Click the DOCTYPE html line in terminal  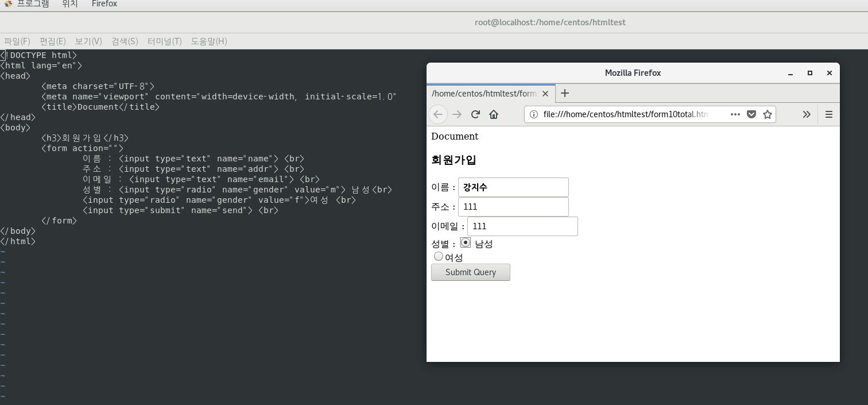(x=38, y=55)
